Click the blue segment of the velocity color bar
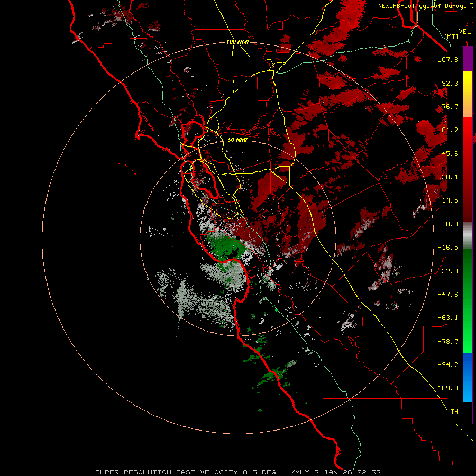Viewport: 476px width, 476px height. point(467,377)
